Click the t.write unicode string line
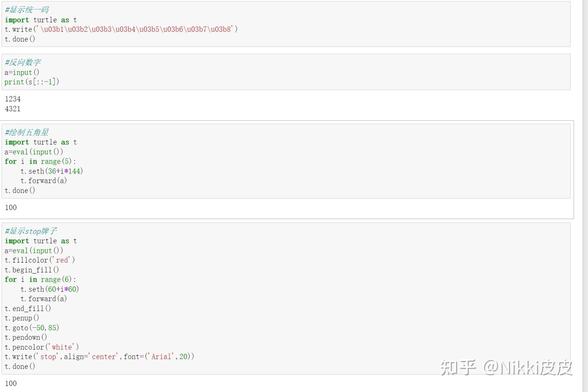 121,30
